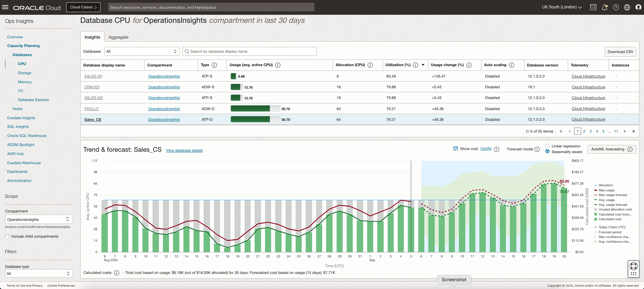Click the PROLLP usage bar
This screenshot has width=644, height=289.
click(x=250, y=109)
